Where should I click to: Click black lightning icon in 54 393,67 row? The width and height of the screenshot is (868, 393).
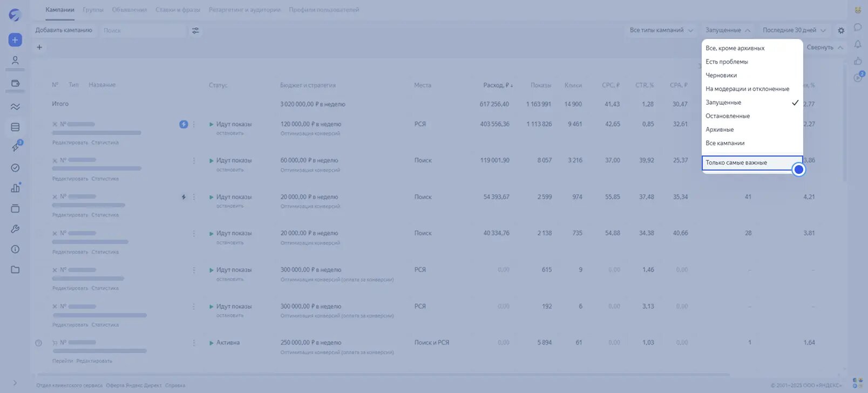pyautogui.click(x=184, y=197)
